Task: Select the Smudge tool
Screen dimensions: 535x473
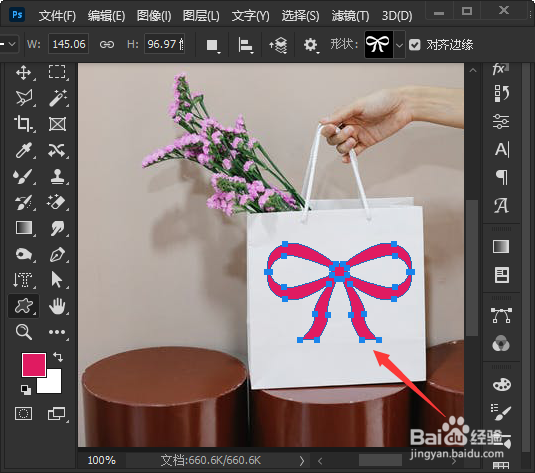Action: coord(57,228)
